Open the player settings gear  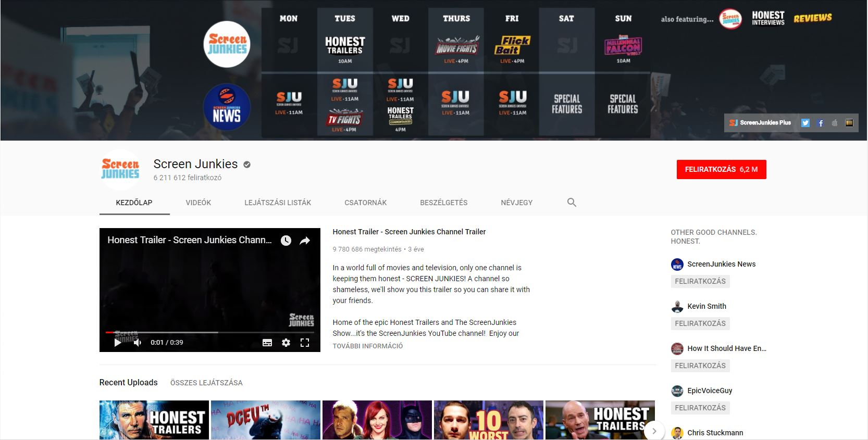[x=286, y=342]
